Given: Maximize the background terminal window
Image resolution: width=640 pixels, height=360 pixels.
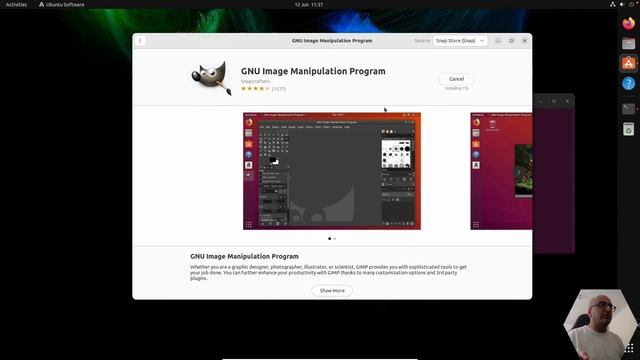Looking at the screenshot, I should [x=554, y=101].
